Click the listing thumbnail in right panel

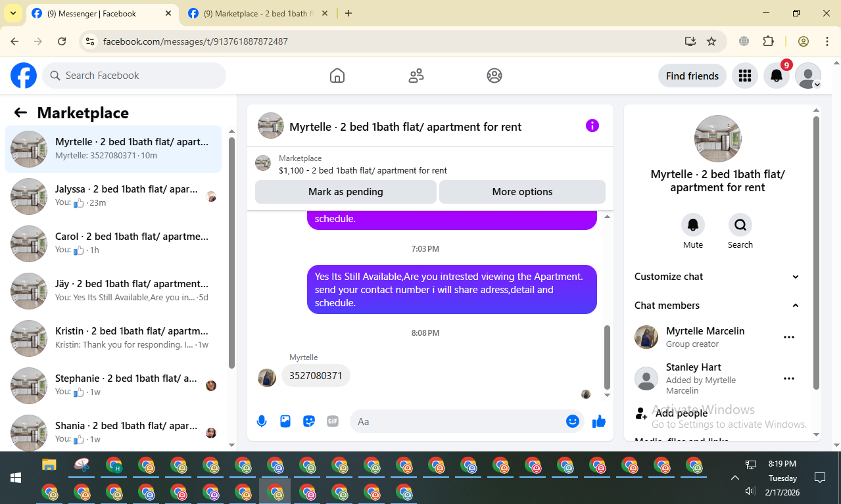pos(717,139)
